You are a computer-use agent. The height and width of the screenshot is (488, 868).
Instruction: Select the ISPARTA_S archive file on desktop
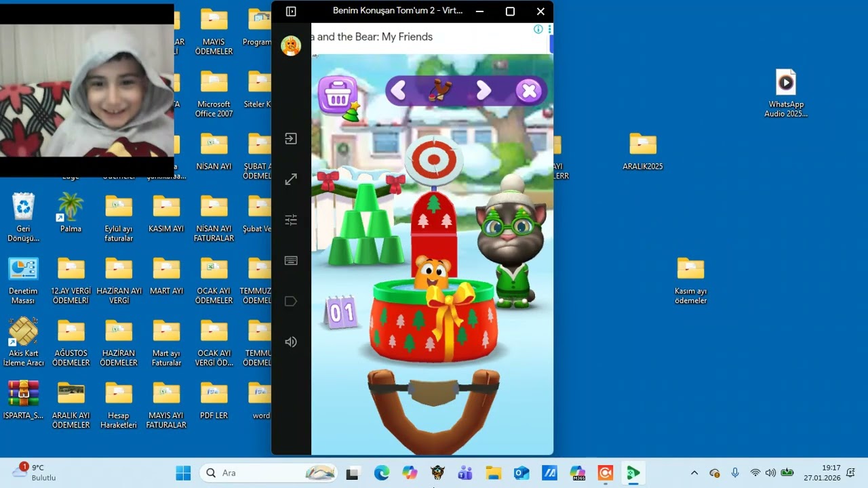(x=24, y=400)
